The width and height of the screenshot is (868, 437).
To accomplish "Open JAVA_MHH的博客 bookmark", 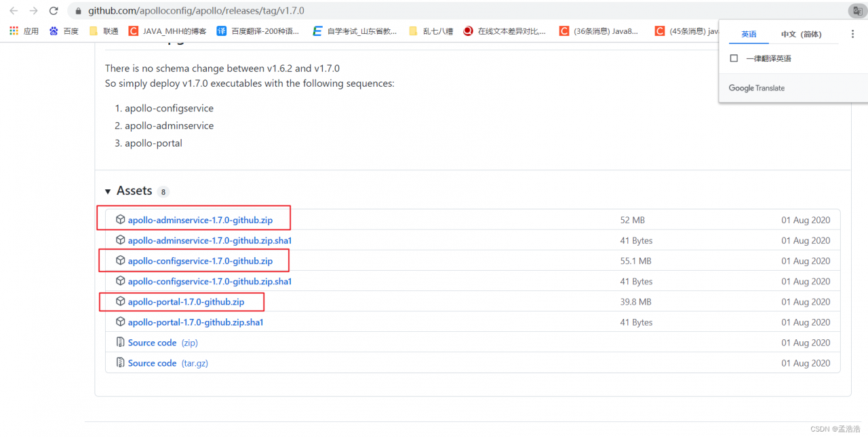I will [167, 31].
